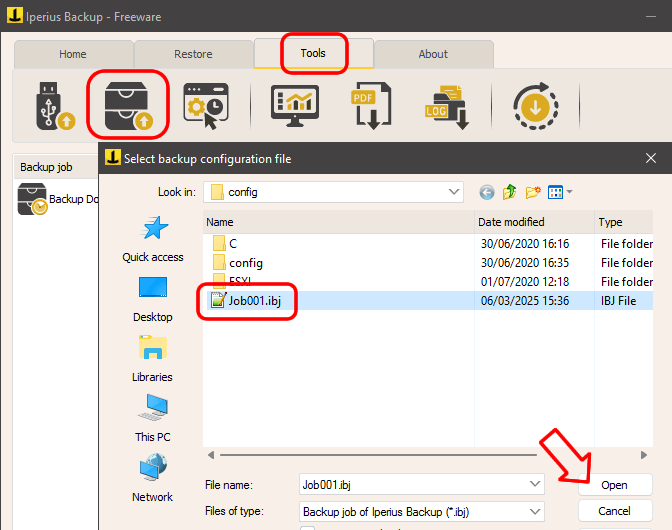Image resolution: width=672 pixels, height=530 pixels.
Task: Switch to the Tools tab
Action: (313, 53)
